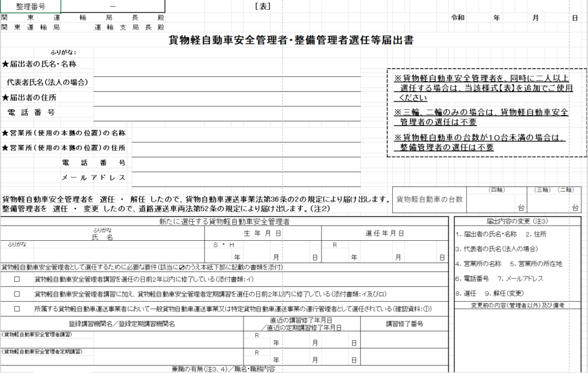Screen dimensions: 588x373
Task: Tick the checkbox for 運行管理者として選任 requirement
Action: coord(17,309)
